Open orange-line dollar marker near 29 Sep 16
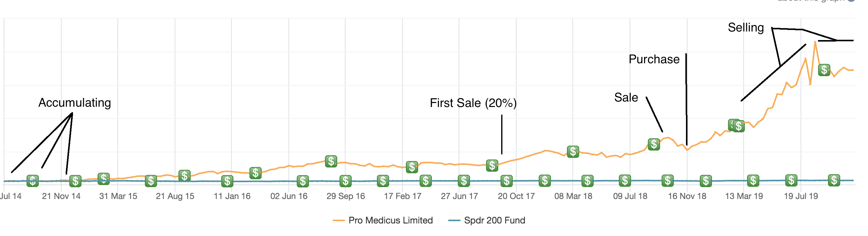The image size is (868, 236). [x=331, y=161]
